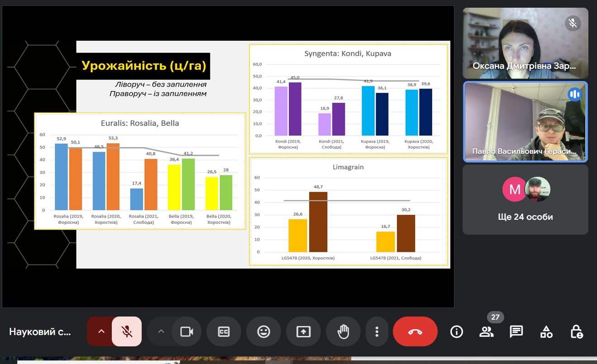Screen dimensions: 597x364
Task: Open host controls lock icon
Action: pos(576,332)
